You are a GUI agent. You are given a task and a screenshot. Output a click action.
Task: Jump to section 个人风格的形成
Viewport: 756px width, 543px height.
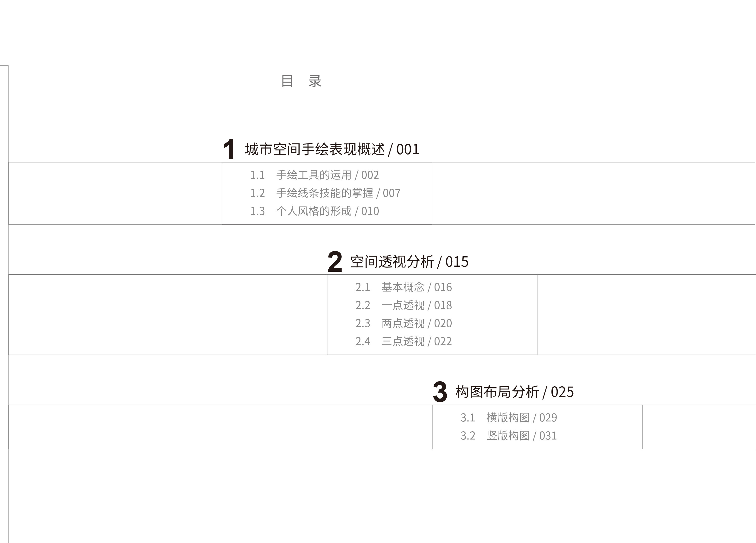point(313,211)
